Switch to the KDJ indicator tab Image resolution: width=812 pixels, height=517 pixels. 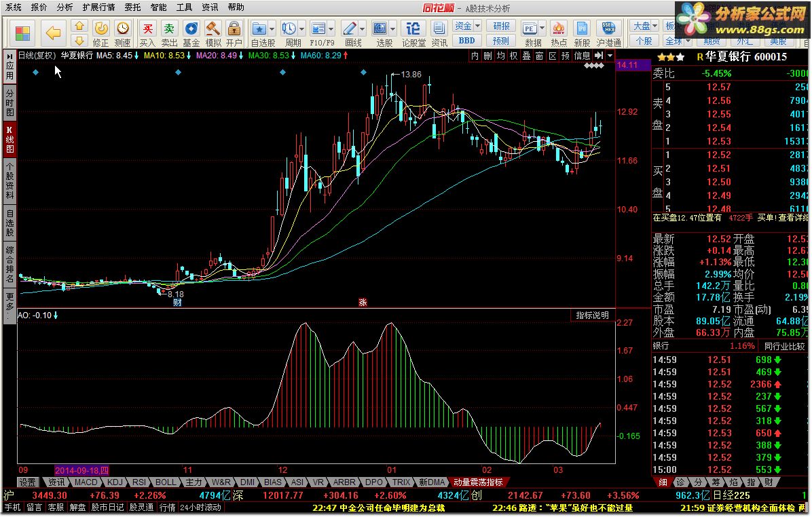(115, 482)
